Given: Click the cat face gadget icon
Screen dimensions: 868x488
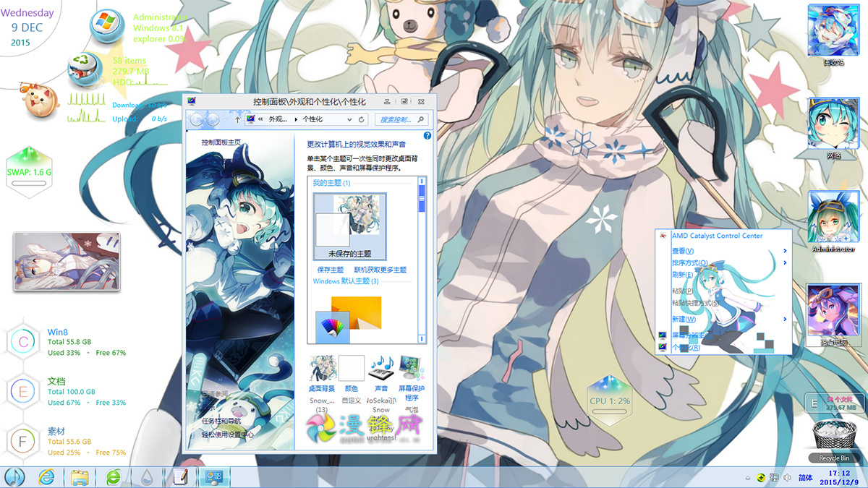Looking at the screenshot, I should coord(38,100).
